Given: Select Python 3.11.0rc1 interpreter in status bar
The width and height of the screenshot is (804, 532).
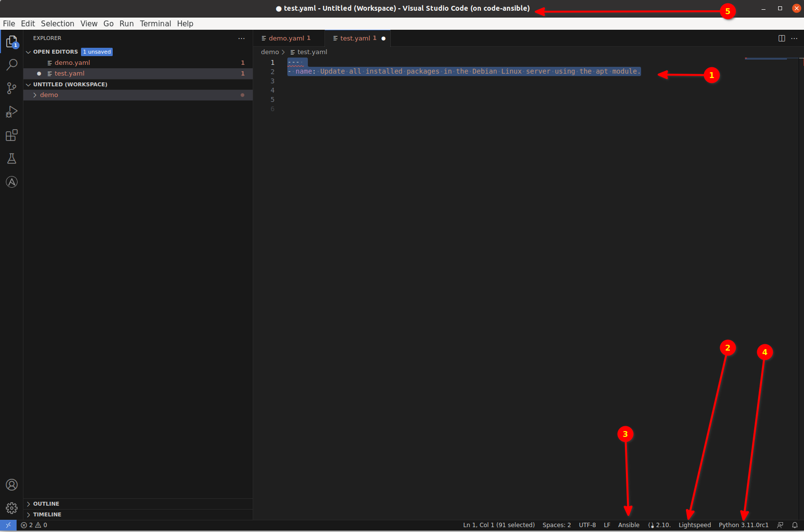Looking at the screenshot, I should coord(743,525).
